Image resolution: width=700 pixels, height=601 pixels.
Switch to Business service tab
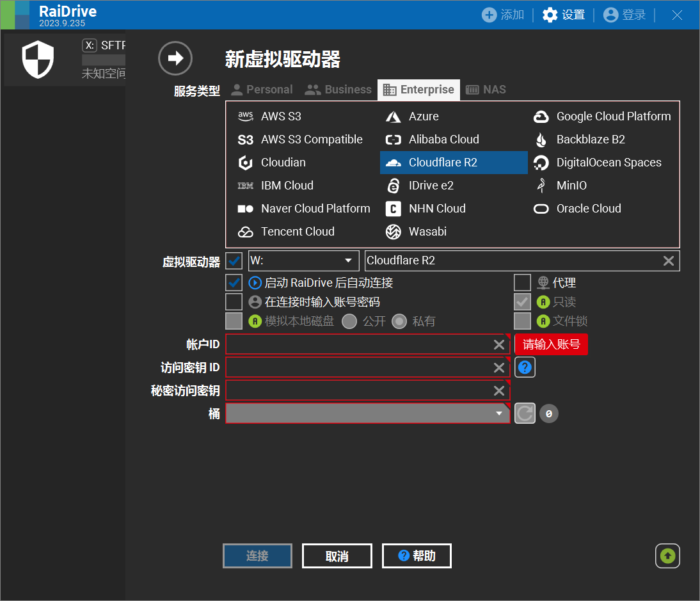pyautogui.click(x=338, y=90)
